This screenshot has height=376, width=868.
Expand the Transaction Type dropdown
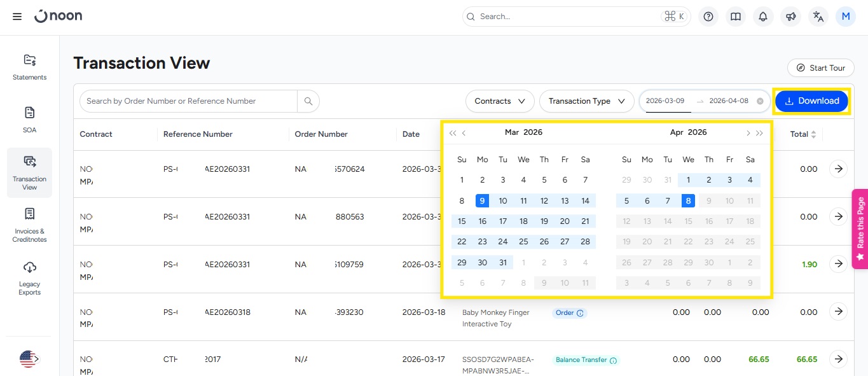pyautogui.click(x=586, y=101)
